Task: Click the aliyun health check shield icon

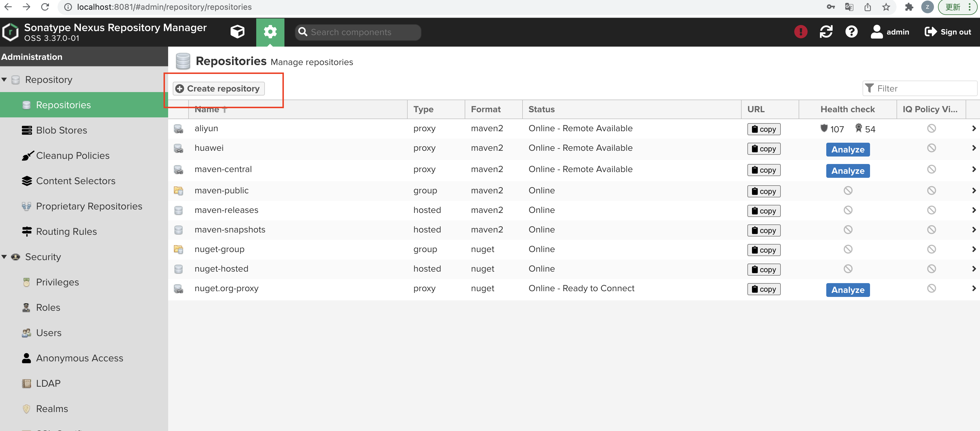Action: click(824, 128)
